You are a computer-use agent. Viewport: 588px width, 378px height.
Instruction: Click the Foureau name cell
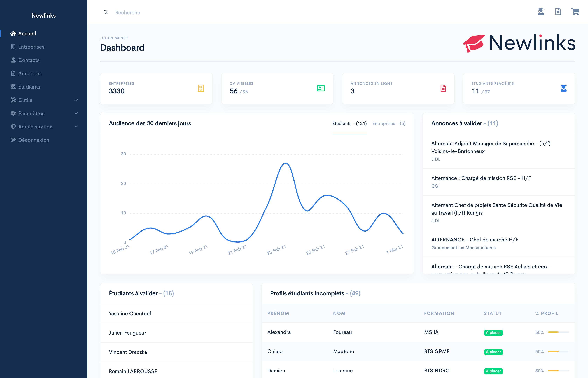tap(342, 332)
